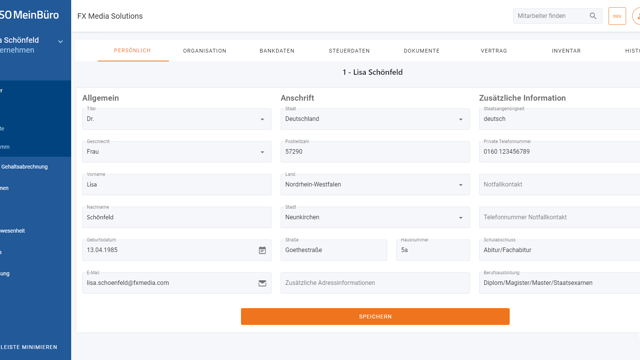Switch to the Steuerdaten tab
The width and height of the screenshot is (640, 360).
[349, 51]
